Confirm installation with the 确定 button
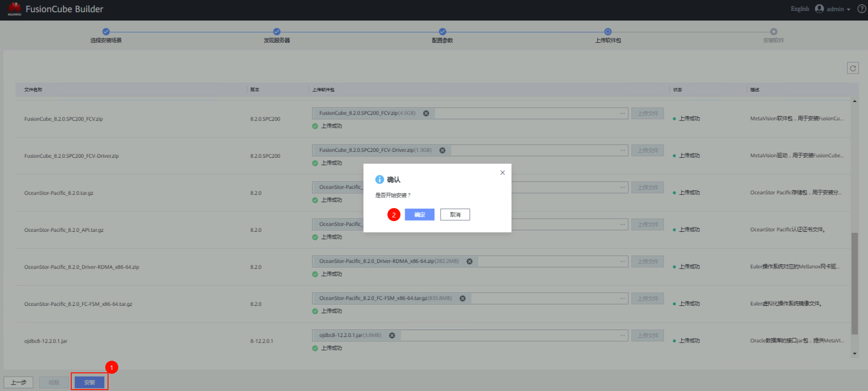Viewport: 868px width, 391px height. click(x=419, y=215)
